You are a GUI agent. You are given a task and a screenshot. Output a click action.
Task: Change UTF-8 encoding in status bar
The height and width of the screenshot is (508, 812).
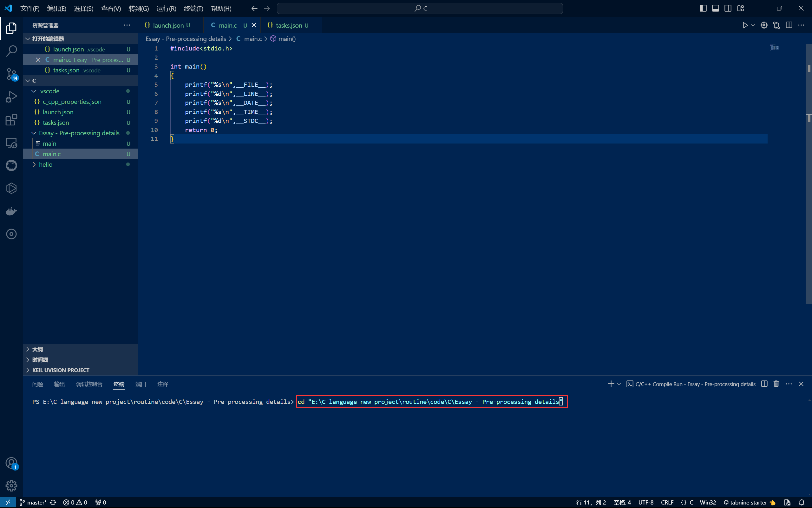pos(646,502)
